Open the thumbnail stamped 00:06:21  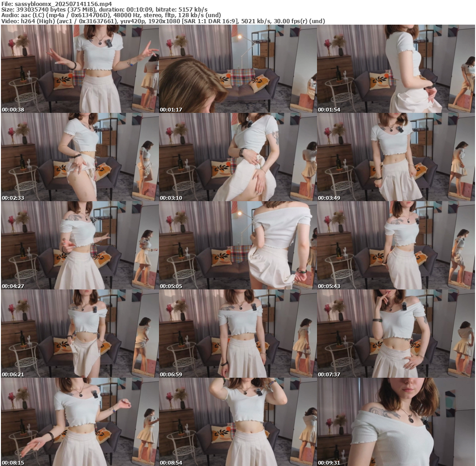pyautogui.click(x=80, y=334)
